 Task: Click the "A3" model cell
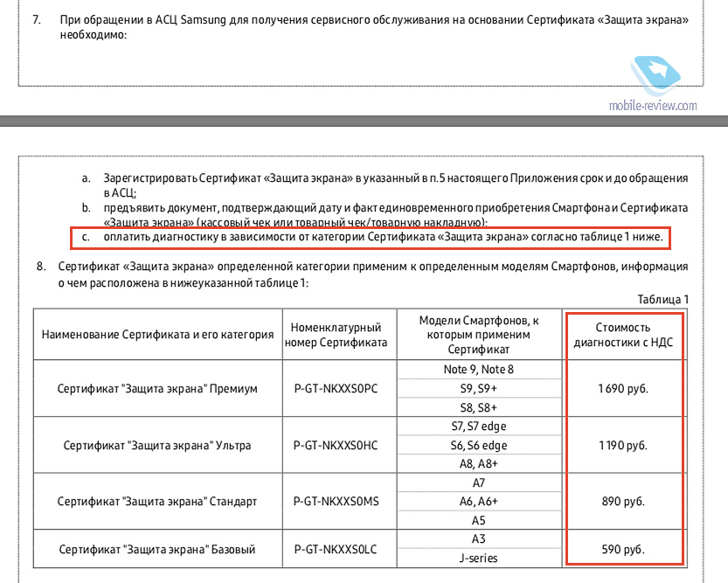(479, 539)
